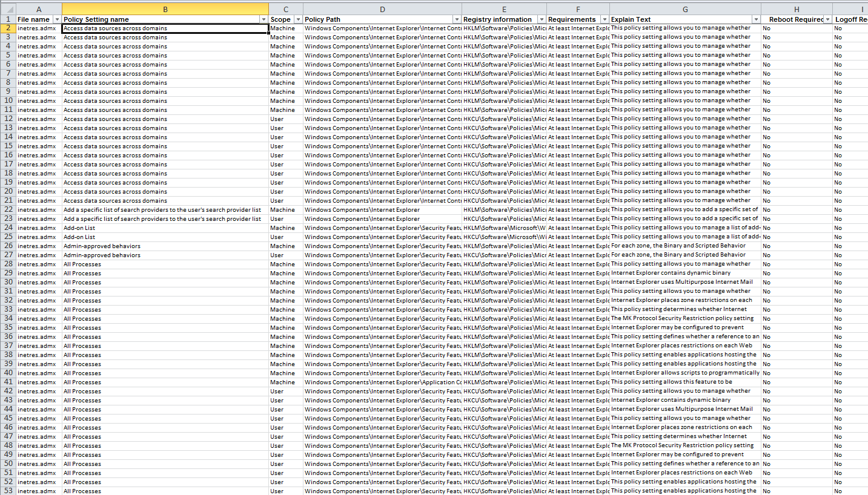Open the File name filter dropdown
The image size is (868, 495).
[57, 20]
